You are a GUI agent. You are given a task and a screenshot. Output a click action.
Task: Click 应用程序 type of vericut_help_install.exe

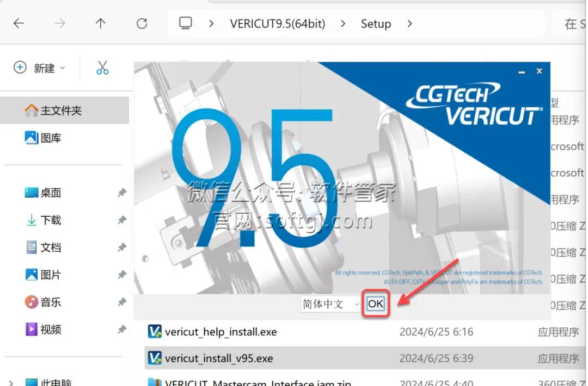559,332
